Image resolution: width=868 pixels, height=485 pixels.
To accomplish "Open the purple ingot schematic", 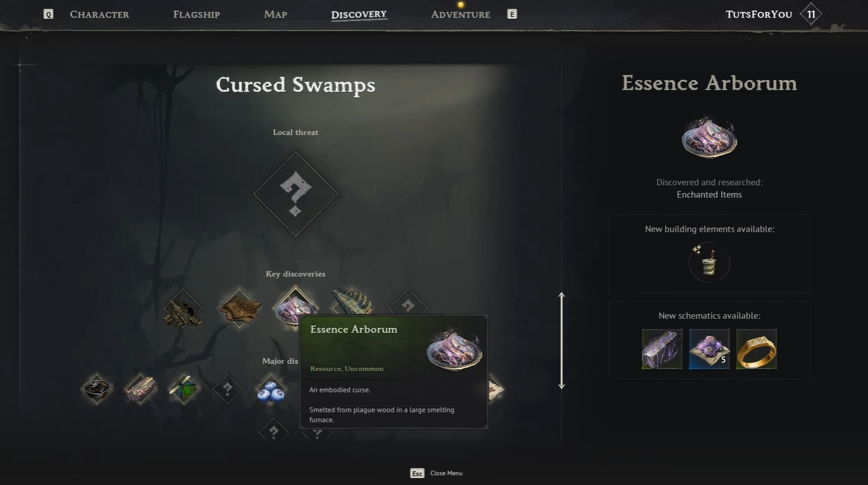I will 662,349.
